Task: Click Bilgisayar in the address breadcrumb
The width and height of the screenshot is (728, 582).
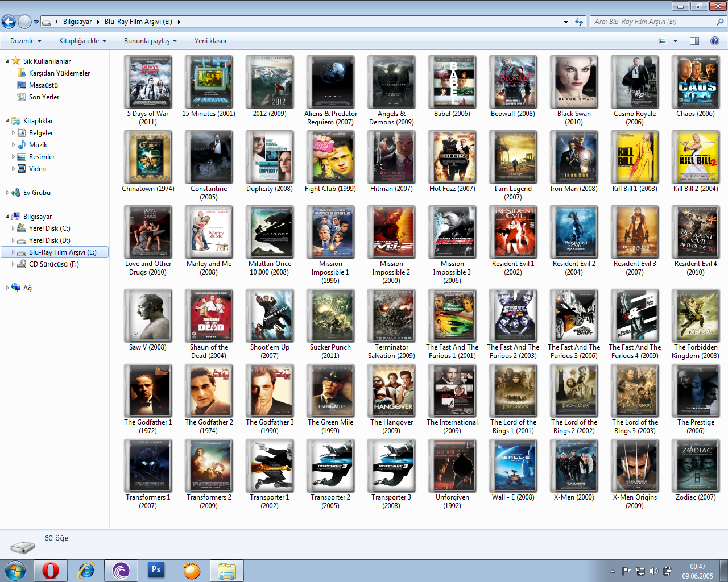Action: [x=77, y=22]
